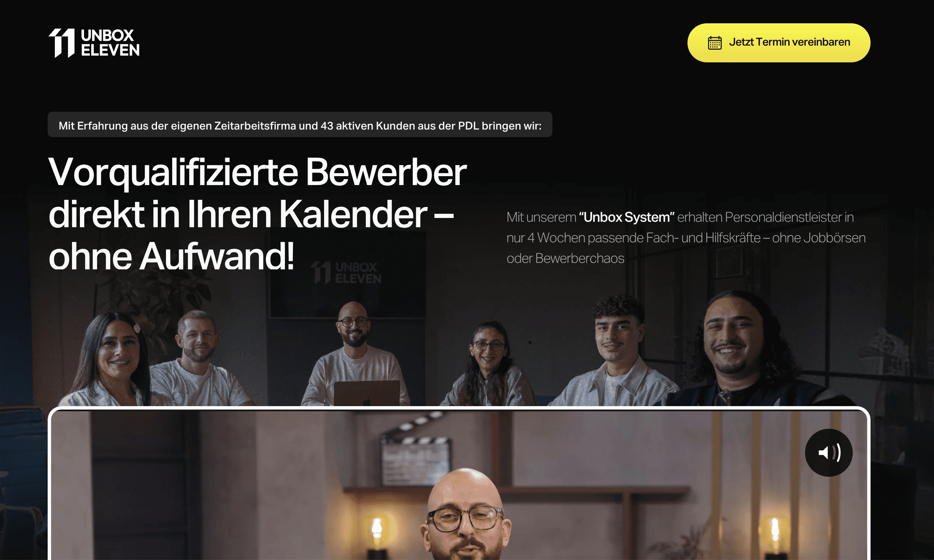The height and width of the screenshot is (560, 934).
Task: Click the "11" emblem in the header logo
Action: pyautogui.click(x=61, y=42)
